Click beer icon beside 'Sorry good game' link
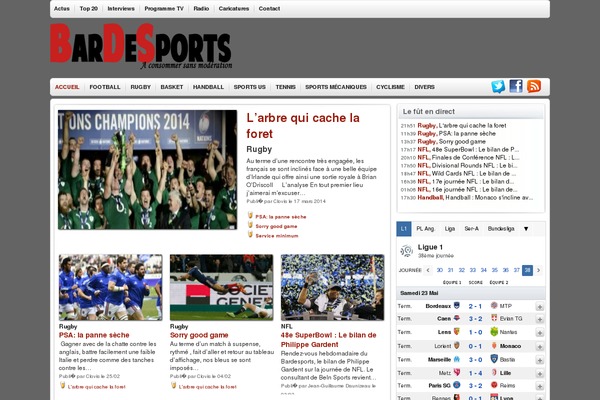Image resolution: width=600 pixels, height=400 pixels. 250,225
